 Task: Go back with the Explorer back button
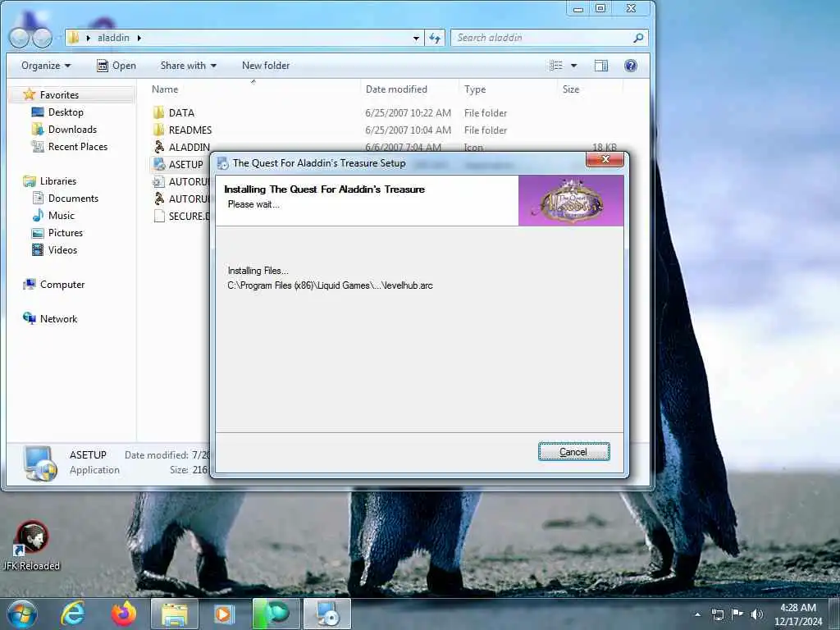(x=20, y=38)
